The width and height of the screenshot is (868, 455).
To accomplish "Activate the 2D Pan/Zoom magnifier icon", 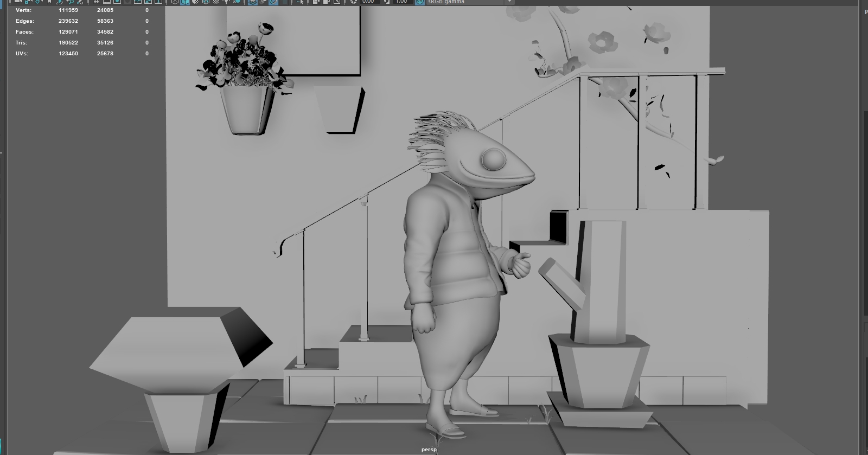I will (x=69, y=2).
